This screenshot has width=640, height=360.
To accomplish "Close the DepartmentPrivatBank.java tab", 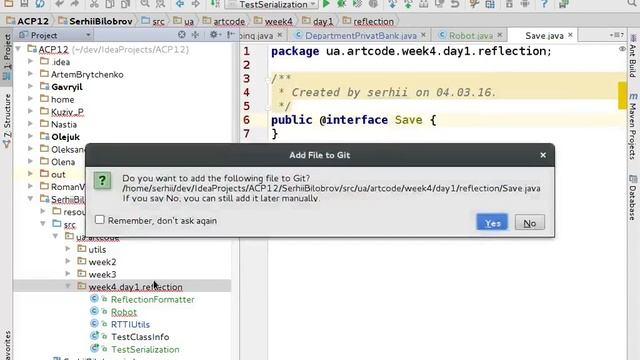I will 423,35.
